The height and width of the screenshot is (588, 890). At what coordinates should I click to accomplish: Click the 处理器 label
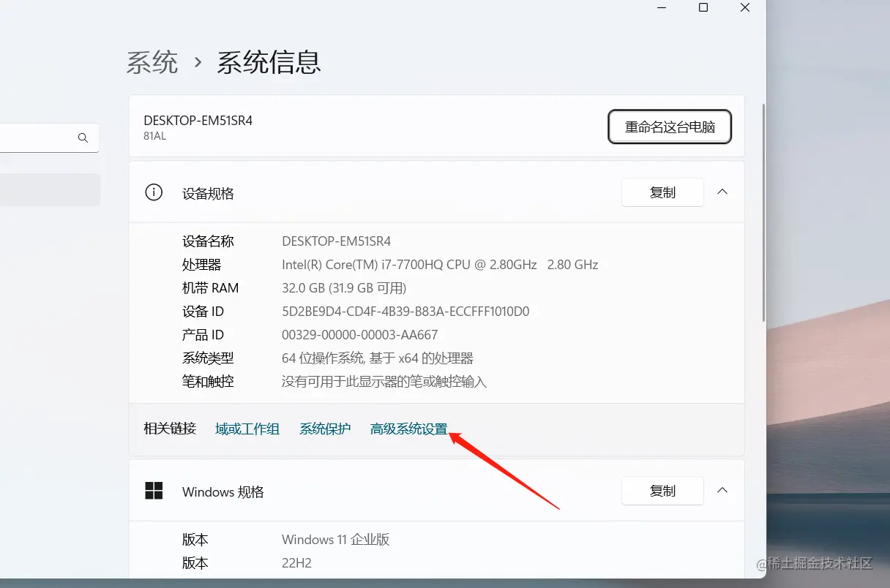click(201, 265)
